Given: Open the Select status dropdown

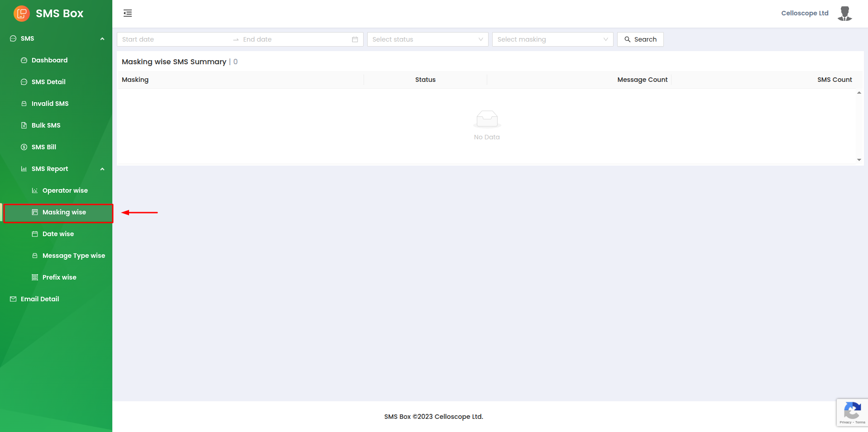Looking at the screenshot, I should point(427,39).
